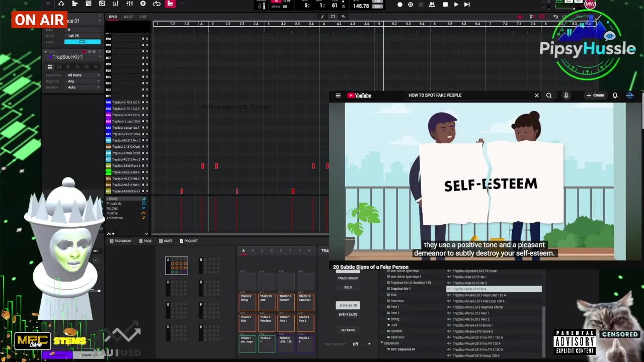Select the eraser tool in grid editor

[343, 17]
